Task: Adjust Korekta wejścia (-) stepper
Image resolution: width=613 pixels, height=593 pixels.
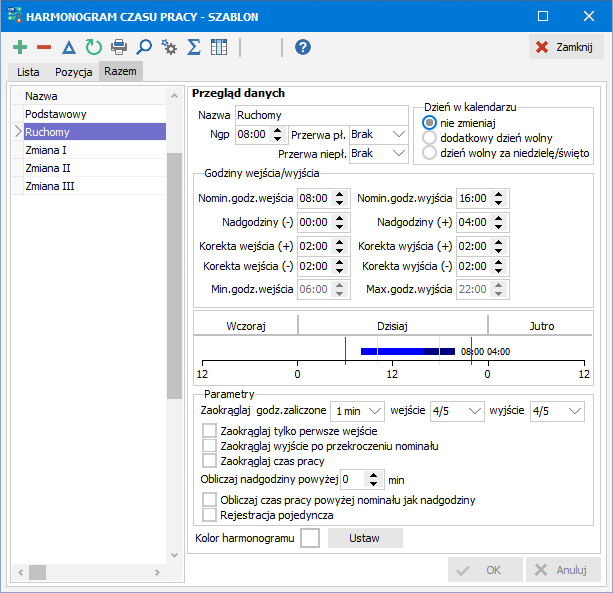Action: coord(340,266)
